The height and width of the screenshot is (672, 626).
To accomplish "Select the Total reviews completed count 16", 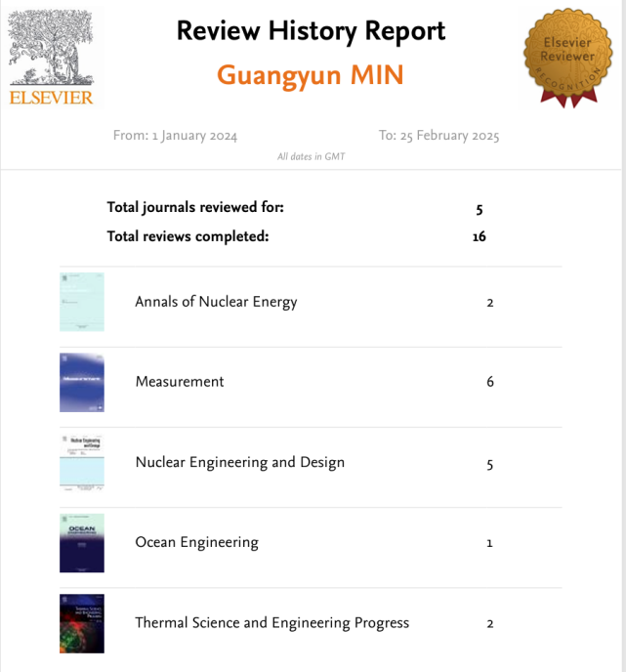I will click(x=479, y=236).
